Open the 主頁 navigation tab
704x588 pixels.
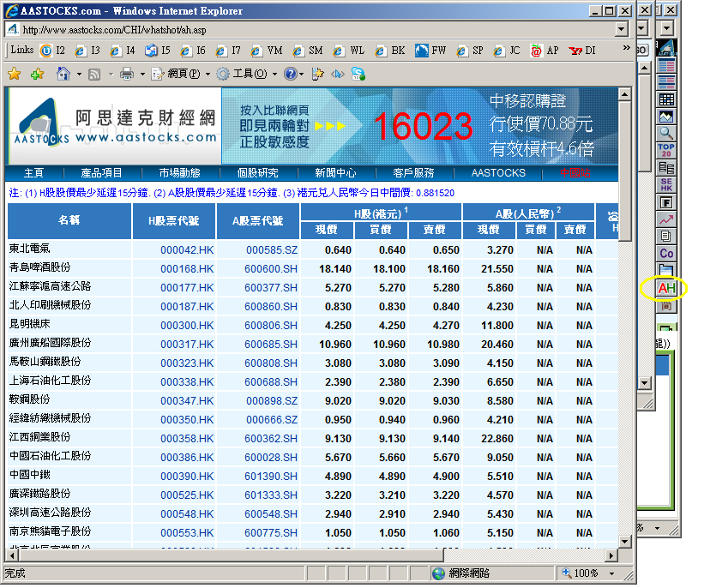tap(33, 173)
